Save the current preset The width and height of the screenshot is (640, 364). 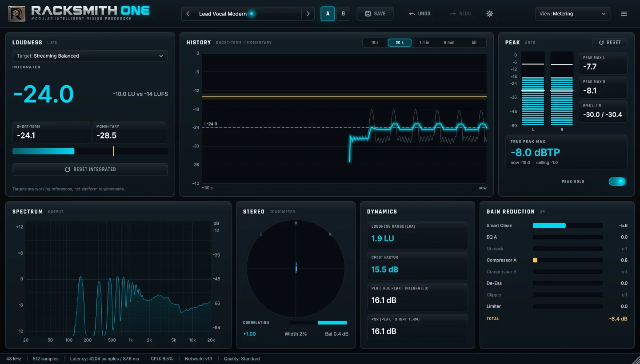(375, 14)
